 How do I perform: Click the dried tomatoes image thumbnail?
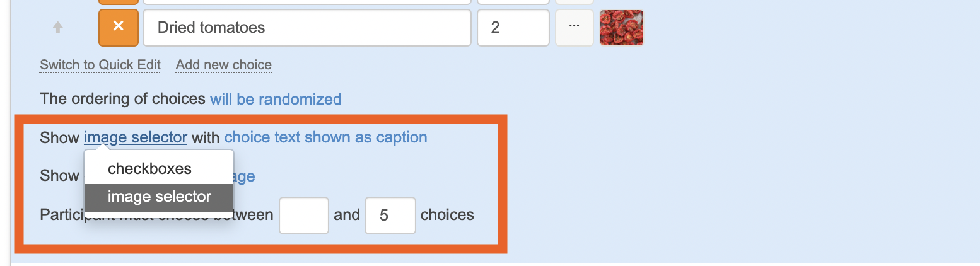coord(621,28)
